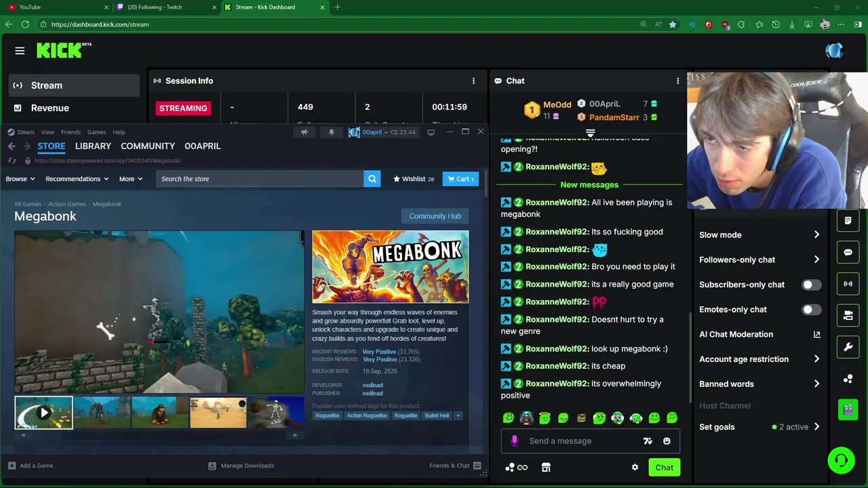Toggle Subscribers-only chat switch

pyautogui.click(x=811, y=285)
